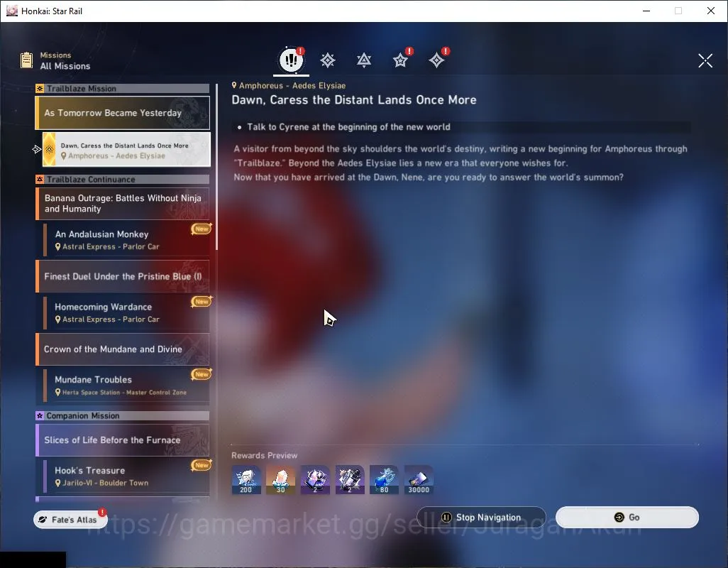View the first purple reward with quantity 2
This screenshot has width=728, height=568.
click(x=315, y=480)
